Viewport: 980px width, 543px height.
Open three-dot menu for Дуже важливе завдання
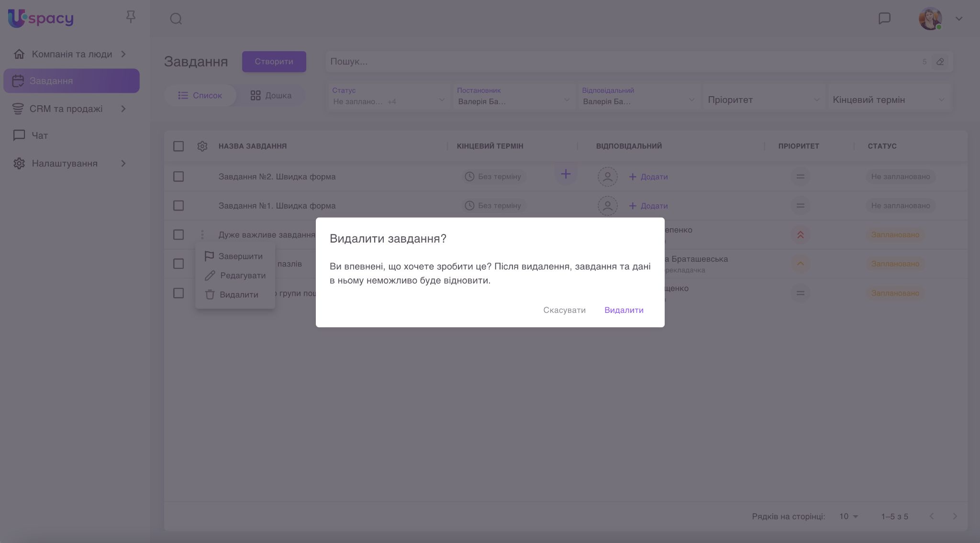[202, 234]
